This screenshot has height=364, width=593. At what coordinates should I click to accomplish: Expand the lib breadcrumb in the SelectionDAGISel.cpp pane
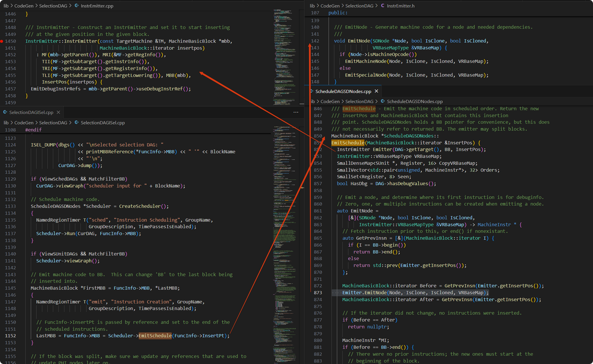tap(6, 123)
